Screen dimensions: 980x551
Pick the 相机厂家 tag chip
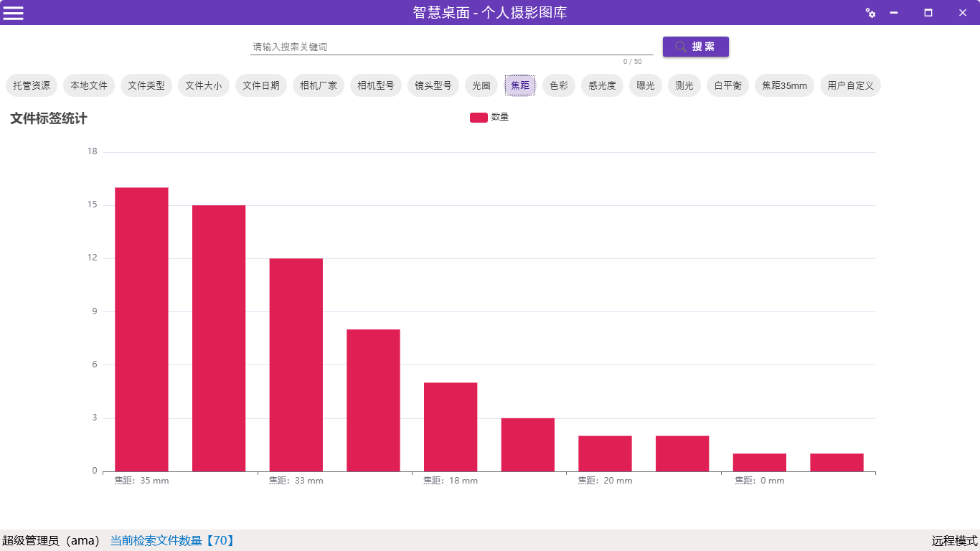coord(319,85)
